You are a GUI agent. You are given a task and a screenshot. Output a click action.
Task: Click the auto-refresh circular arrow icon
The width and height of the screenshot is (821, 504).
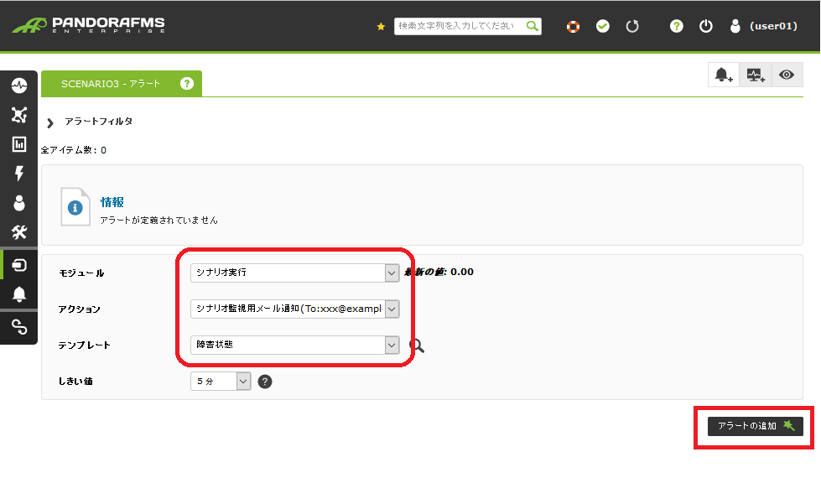pos(632,26)
